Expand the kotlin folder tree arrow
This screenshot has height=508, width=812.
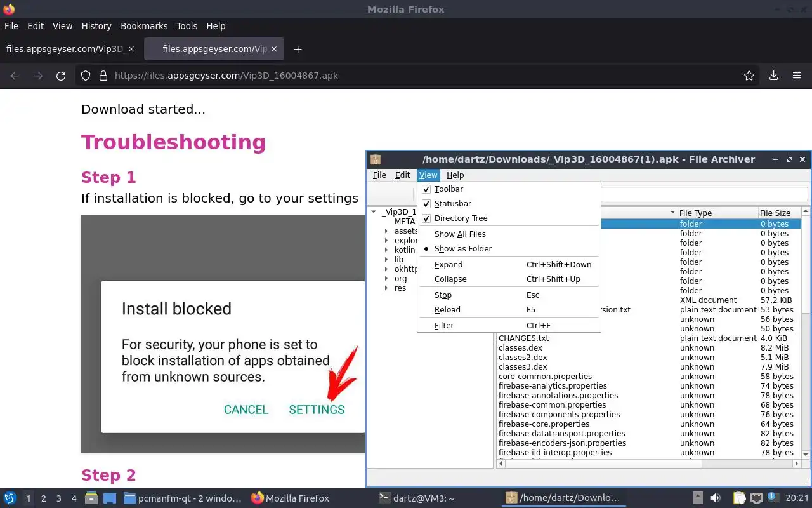386,250
